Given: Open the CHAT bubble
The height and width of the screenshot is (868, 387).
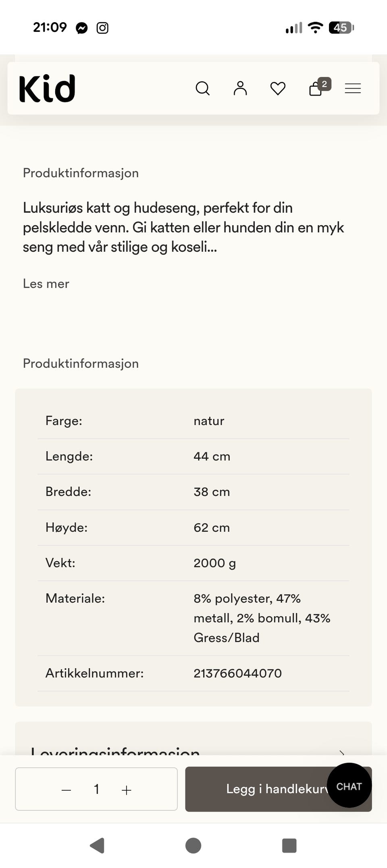Looking at the screenshot, I should 349,785.
